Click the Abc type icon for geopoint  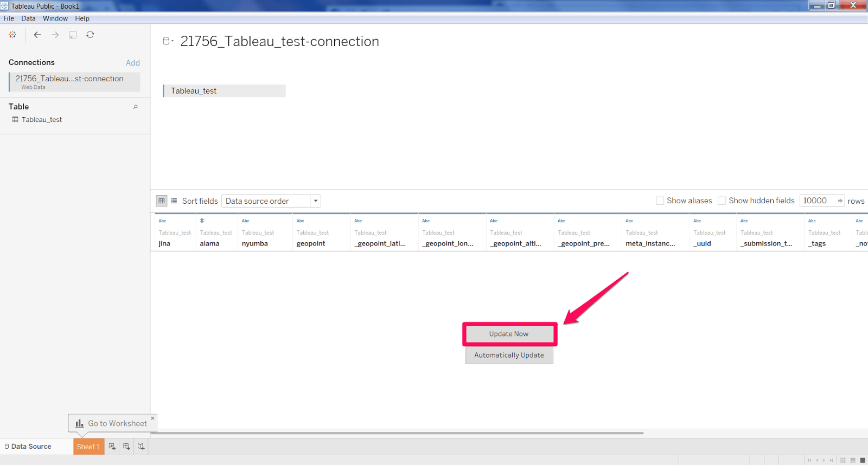301,221
